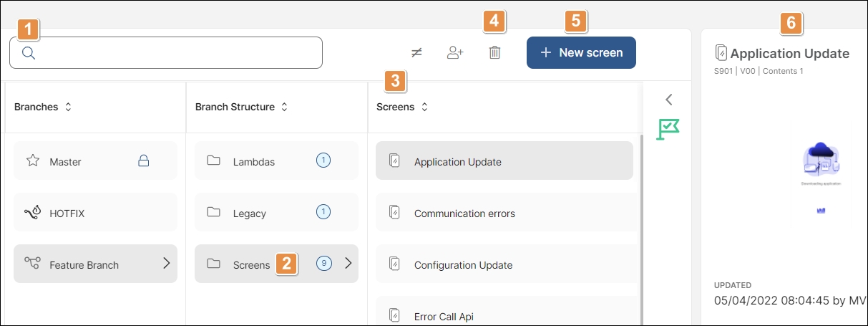868x326 pixels.
Task: Click the Error Call Api screen icon
Action: (394, 315)
